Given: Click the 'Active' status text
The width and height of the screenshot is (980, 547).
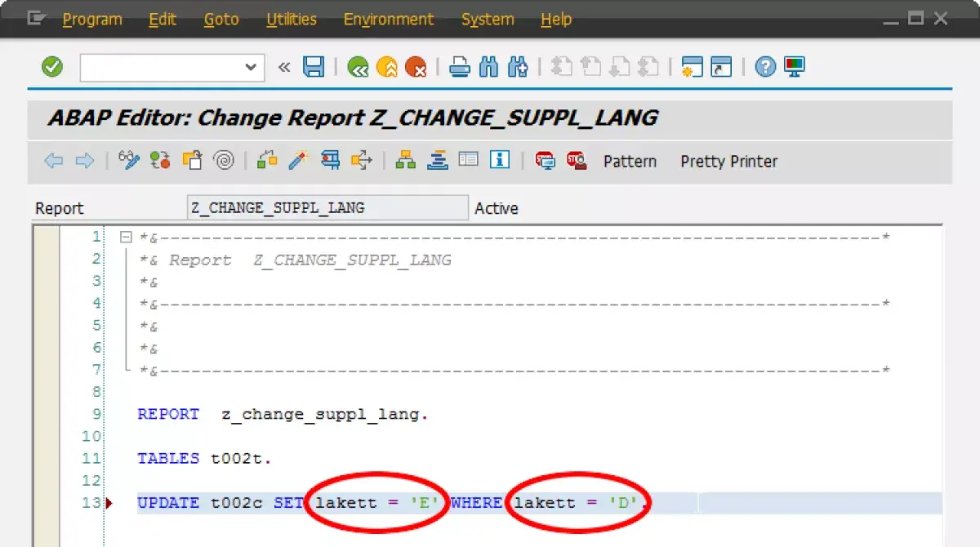Looking at the screenshot, I should click(497, 209).
